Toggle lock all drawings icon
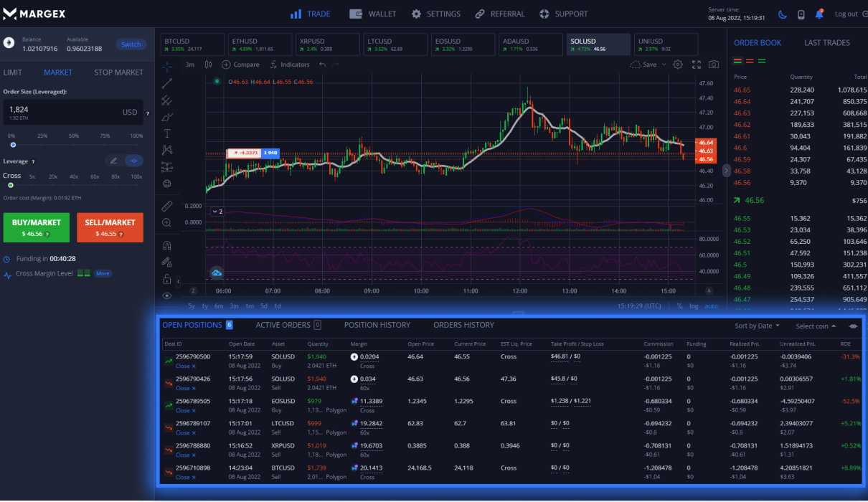 pos(166,279)
